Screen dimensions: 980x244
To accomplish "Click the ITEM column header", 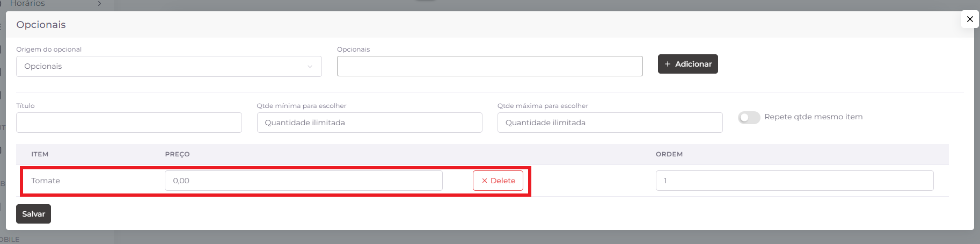I will click(40, 154).
